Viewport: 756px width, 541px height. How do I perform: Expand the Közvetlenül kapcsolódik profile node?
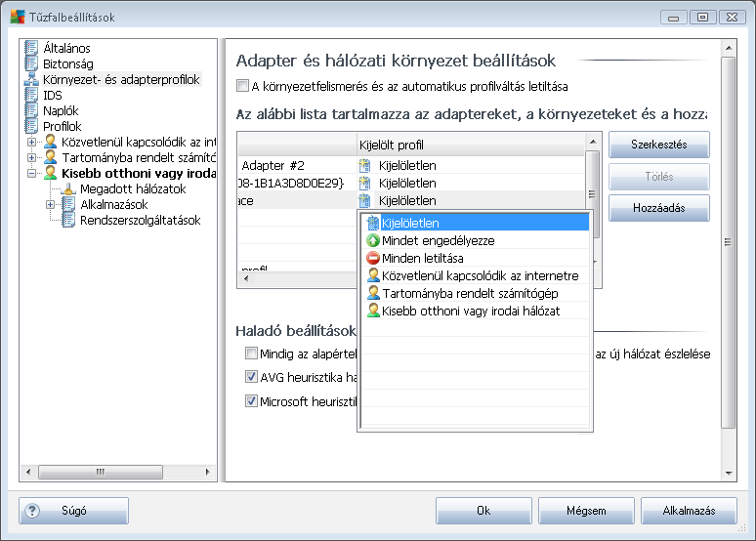point(31,142)
